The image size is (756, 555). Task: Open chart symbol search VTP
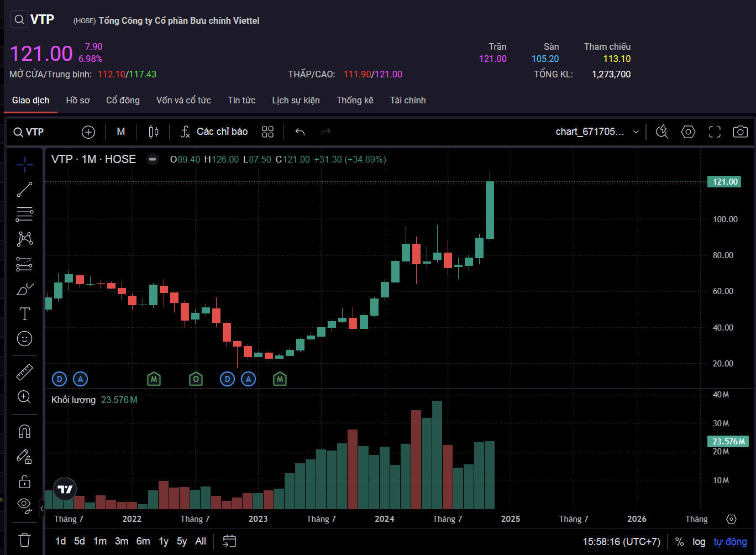(x=29, y=132)
